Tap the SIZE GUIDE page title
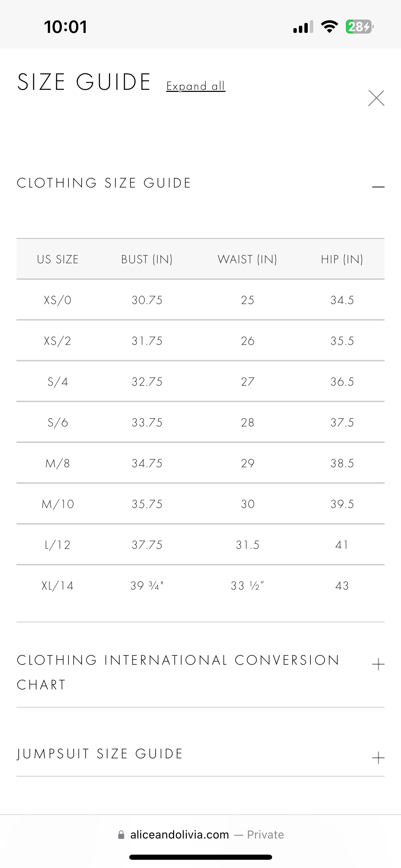The width and height of the screenshot is (401, 868). pyautogui.click(x=84, y=82)
